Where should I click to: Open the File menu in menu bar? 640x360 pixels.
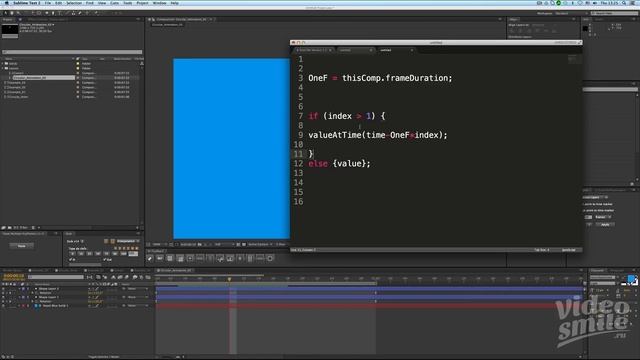[x=48, y=3]
